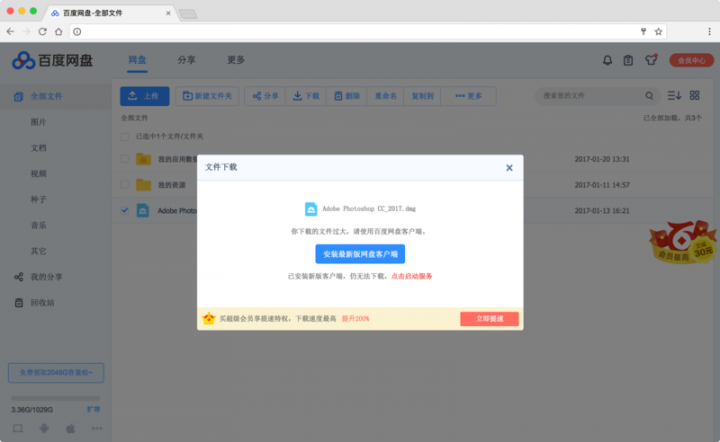Open the clipboard task icon in header

click(628, 60)
